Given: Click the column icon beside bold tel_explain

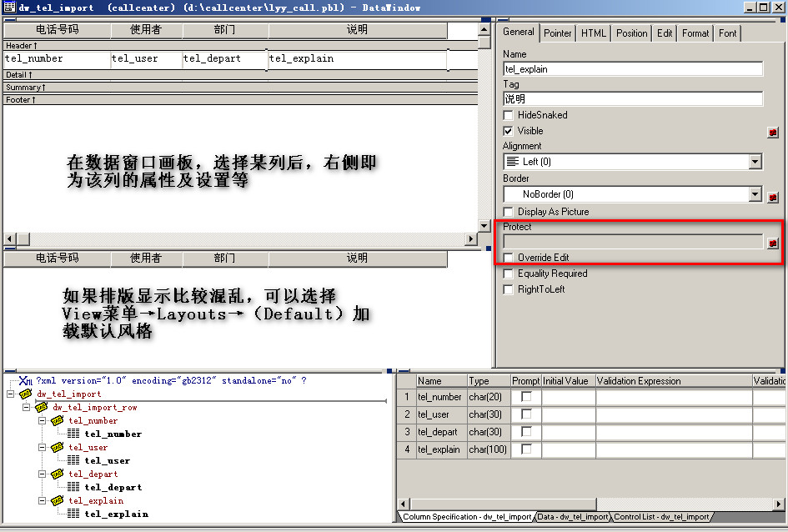Looking at the screenshot, I should [73, 514].
